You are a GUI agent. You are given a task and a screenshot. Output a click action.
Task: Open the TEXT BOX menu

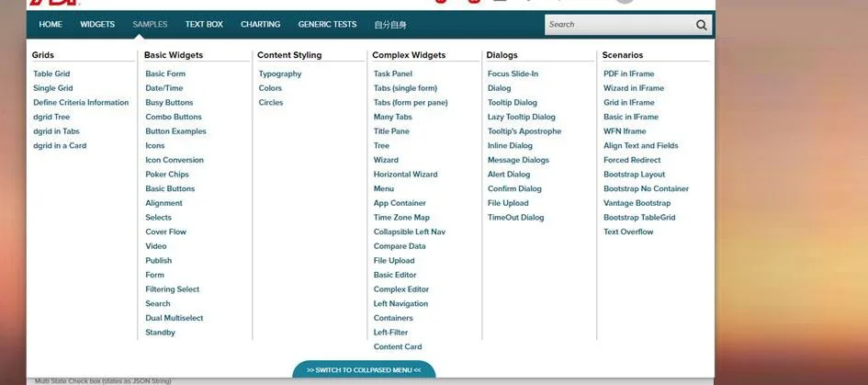204,25
